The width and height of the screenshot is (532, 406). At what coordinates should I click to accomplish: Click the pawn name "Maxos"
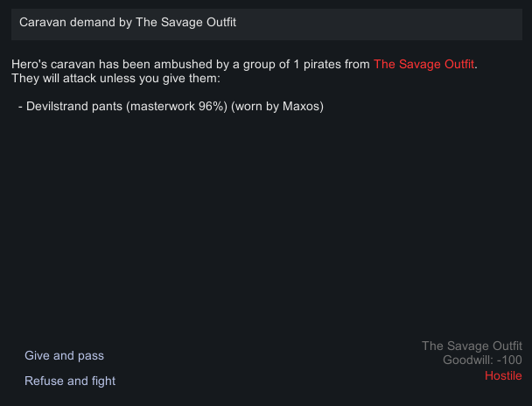pos(302,107)
